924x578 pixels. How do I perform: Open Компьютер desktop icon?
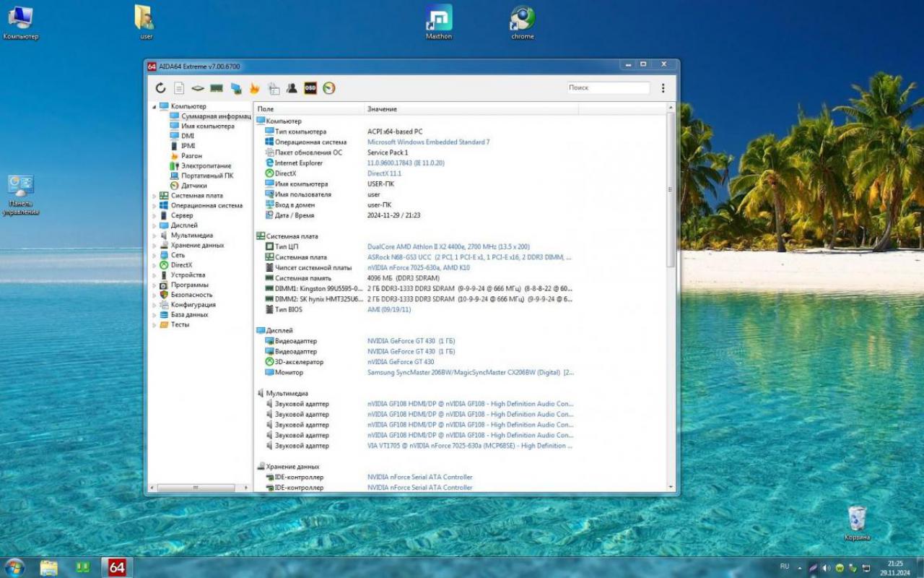coord(20,22)
